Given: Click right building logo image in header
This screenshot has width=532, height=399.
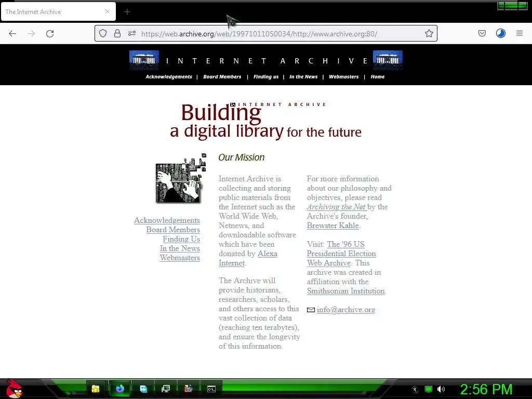Looking at the screenshot, I should [388, 60].
